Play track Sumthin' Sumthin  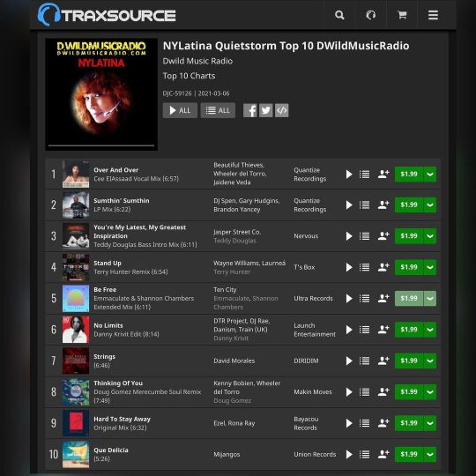[x=349, y=205]
